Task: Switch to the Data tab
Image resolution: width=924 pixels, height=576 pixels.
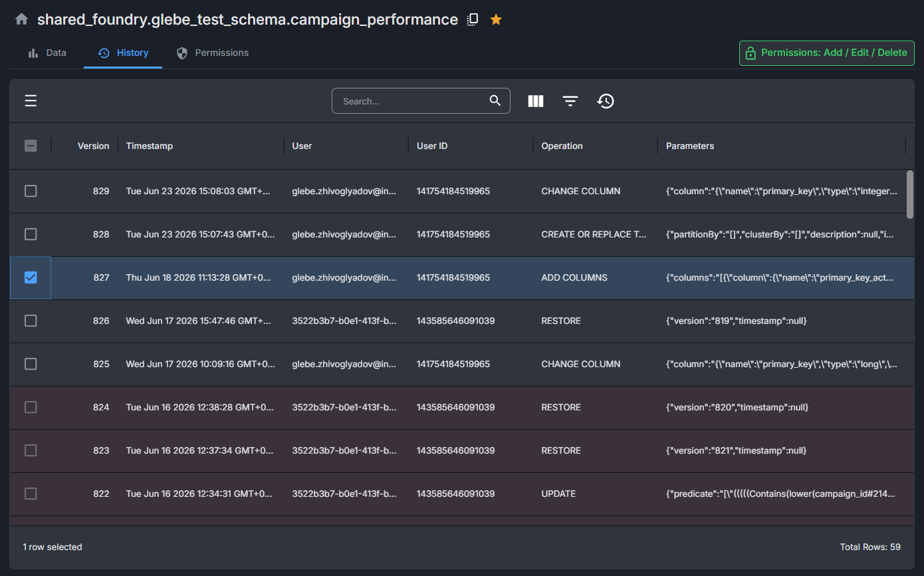Action: pos(47,53)
